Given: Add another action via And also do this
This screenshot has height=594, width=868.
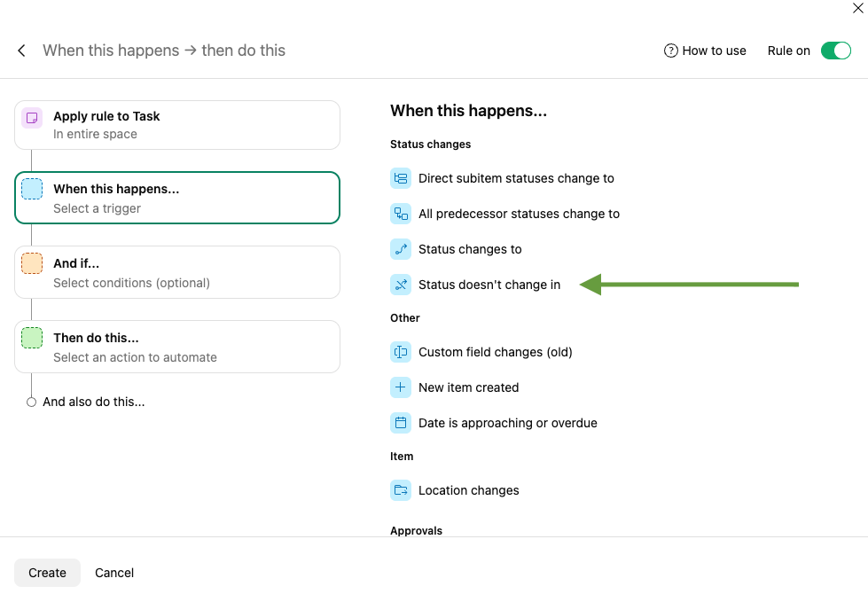Looking at the screenshot, I should pos(93,402).
